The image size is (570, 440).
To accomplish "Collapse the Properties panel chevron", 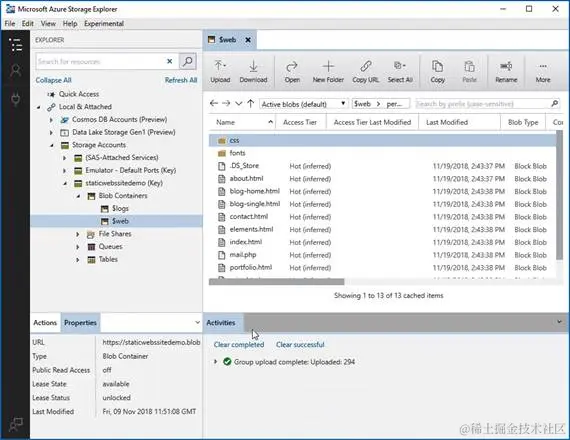I will pyautogui.click(x=197, y=322).
